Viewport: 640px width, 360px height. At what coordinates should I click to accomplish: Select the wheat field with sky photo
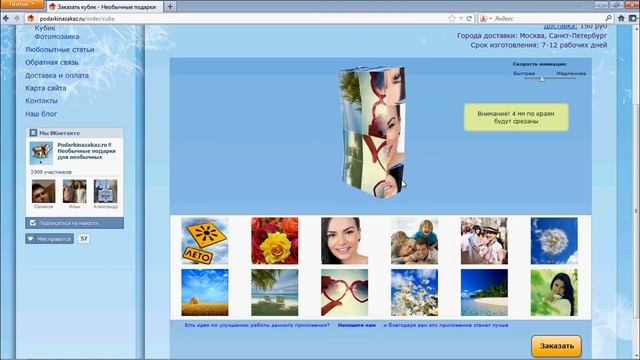pyautogui.click(x=205, y=292)
